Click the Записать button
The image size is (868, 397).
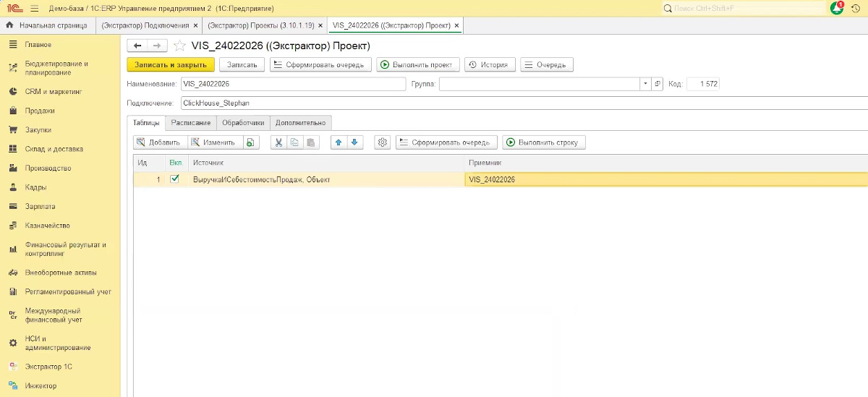(242, 64)
